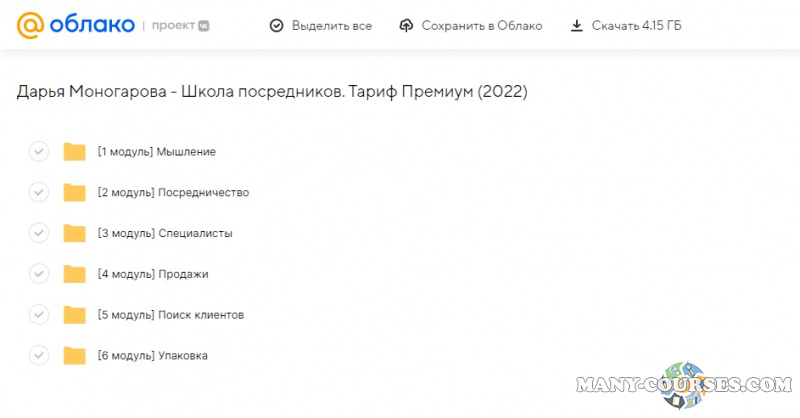Screen dimensions: 800x418
Task: Select the [6 модуль] Упаковка checkbox
Action: 39,355
